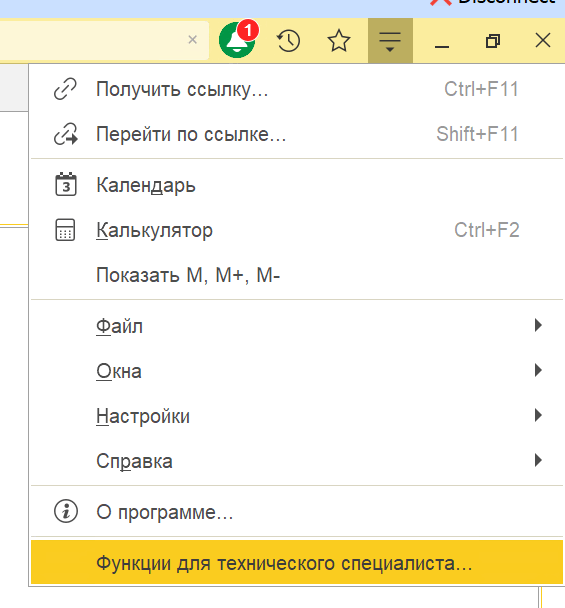Toggle the service and settings menu button
Screen dimensions: 565x608
[390, 40]
